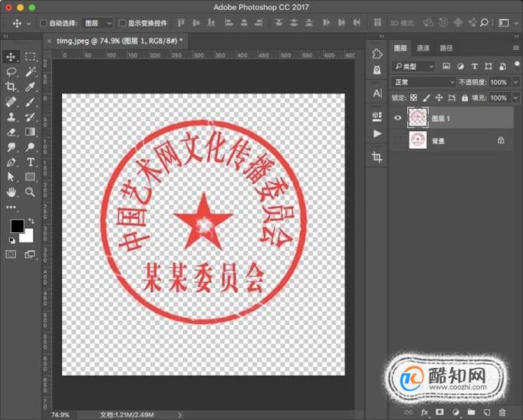Image resolution: width=523 pixels, height=420 pixels.
Task: Click the 不透明度 100% value field
Action: pos(499,82)
